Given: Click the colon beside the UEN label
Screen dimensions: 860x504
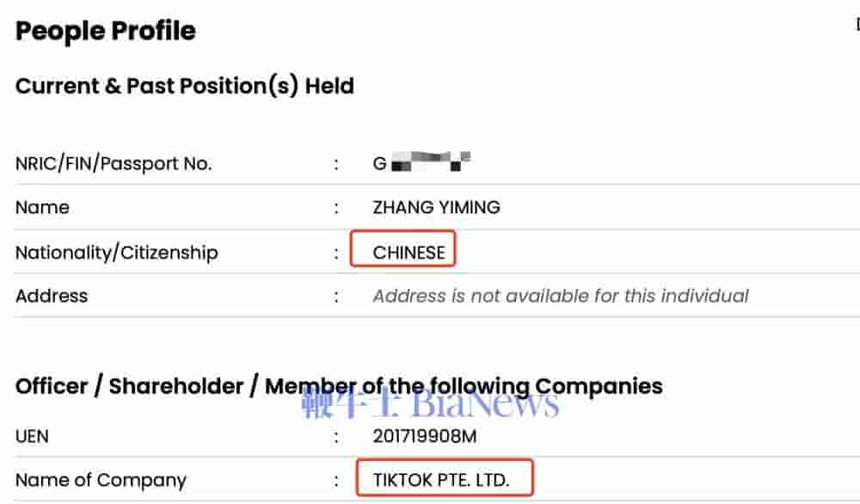Looking at the screenshot, I should 336,436.
